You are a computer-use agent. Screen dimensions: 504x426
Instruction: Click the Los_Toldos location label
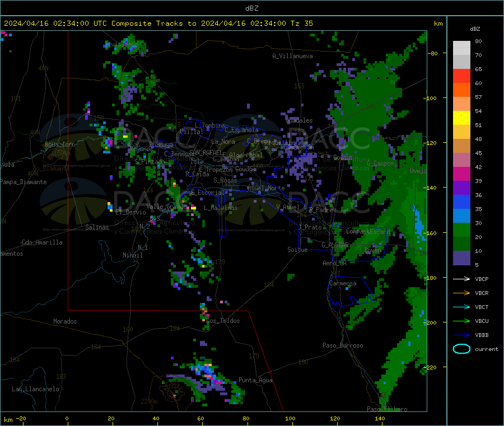pos(223,321)
